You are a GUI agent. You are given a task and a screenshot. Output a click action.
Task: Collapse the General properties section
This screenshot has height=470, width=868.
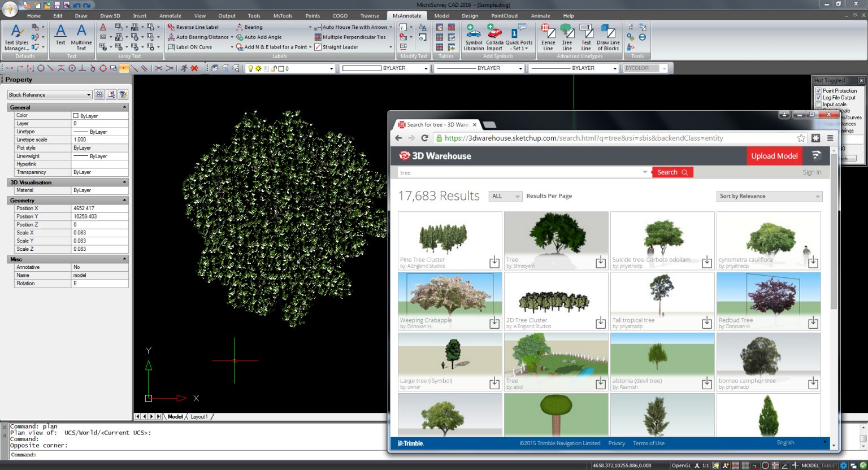click(124, 107)
